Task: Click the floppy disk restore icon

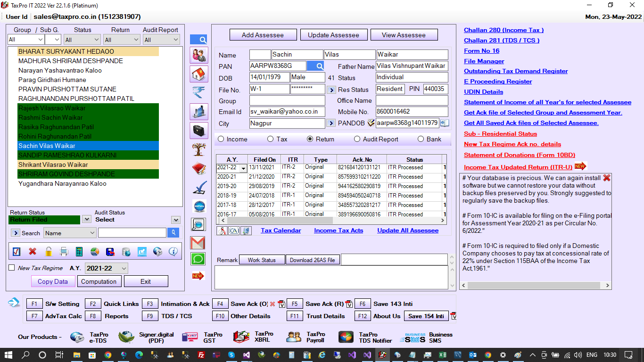Action: tap(110, 252)
